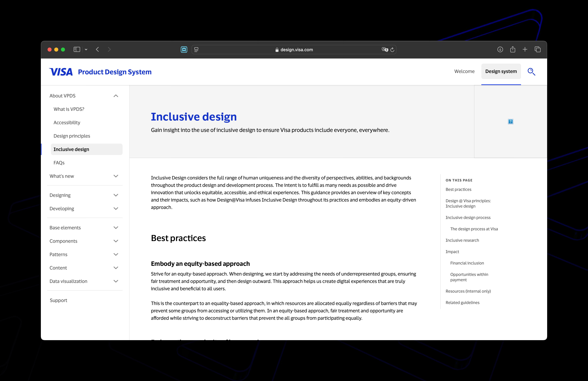Open the Support sidebar link
Screen dimensions: 588x381
[x=58, y=300]
